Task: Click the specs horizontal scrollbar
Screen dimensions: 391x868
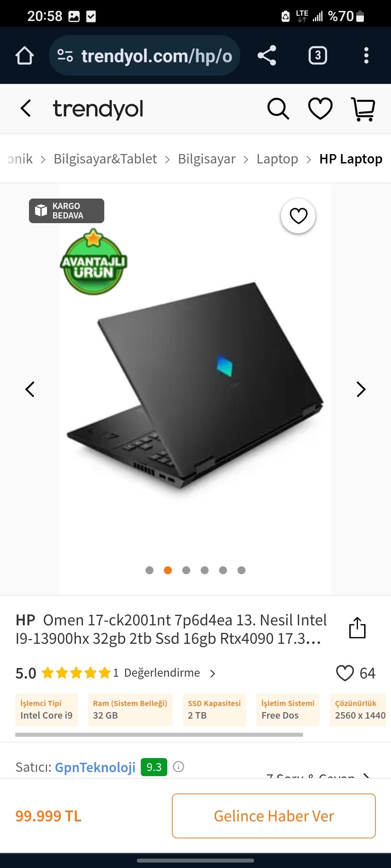Action: pyautogui.click(x=159, y=735)
